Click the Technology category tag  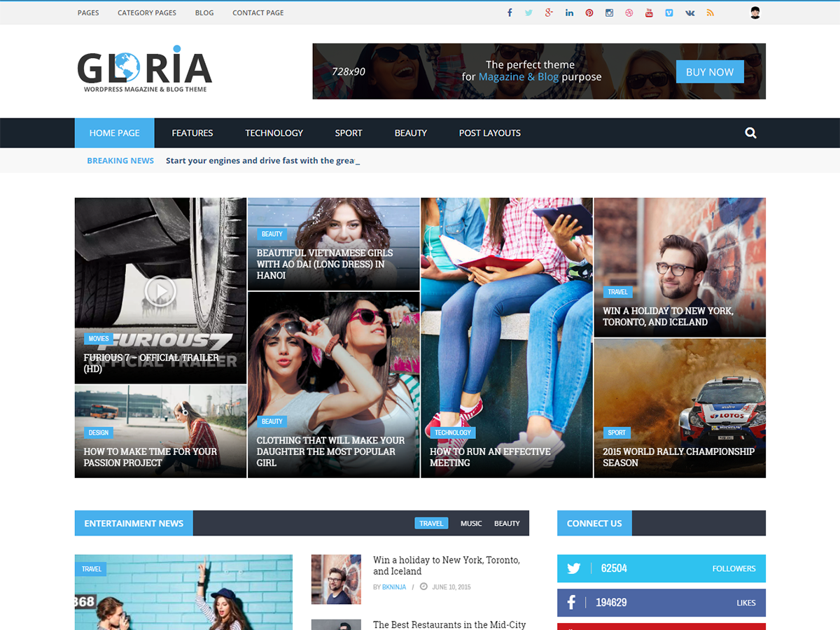pyautogui.click(x=453, y=433)
